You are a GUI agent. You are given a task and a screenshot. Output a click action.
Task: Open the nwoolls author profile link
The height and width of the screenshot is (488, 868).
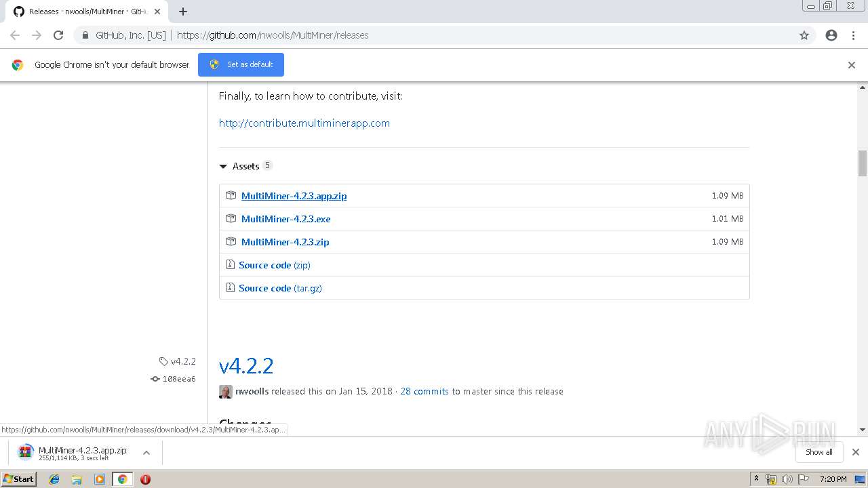(252, 391)
